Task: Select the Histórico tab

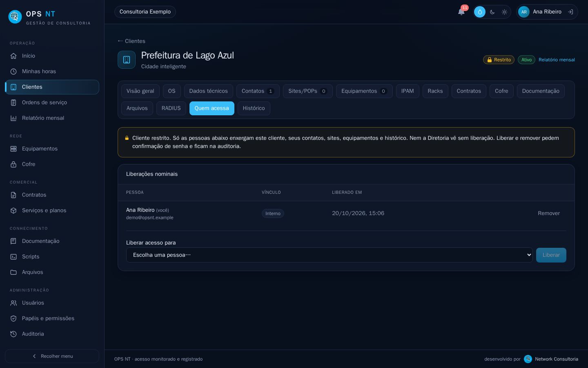Action: 254,108
